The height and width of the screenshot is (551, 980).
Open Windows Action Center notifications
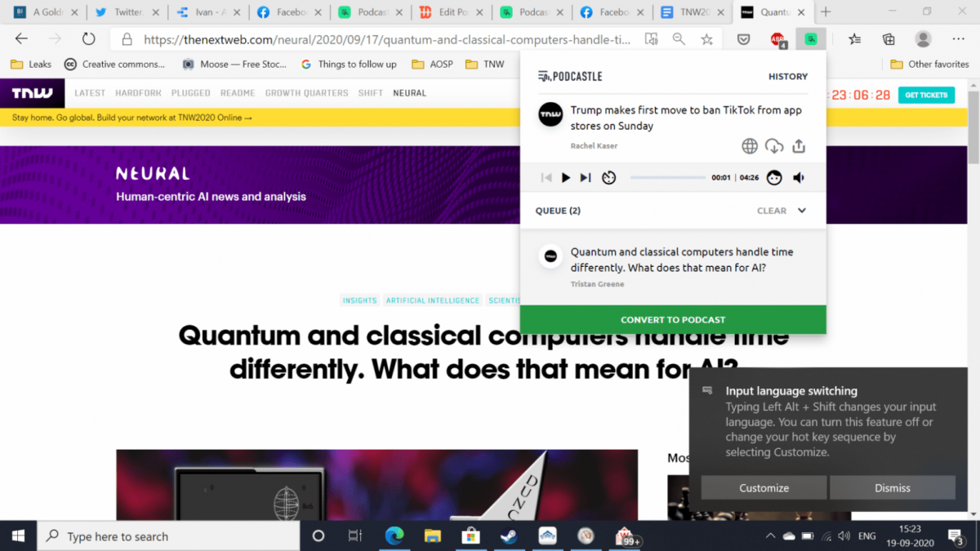coord(956,535)
